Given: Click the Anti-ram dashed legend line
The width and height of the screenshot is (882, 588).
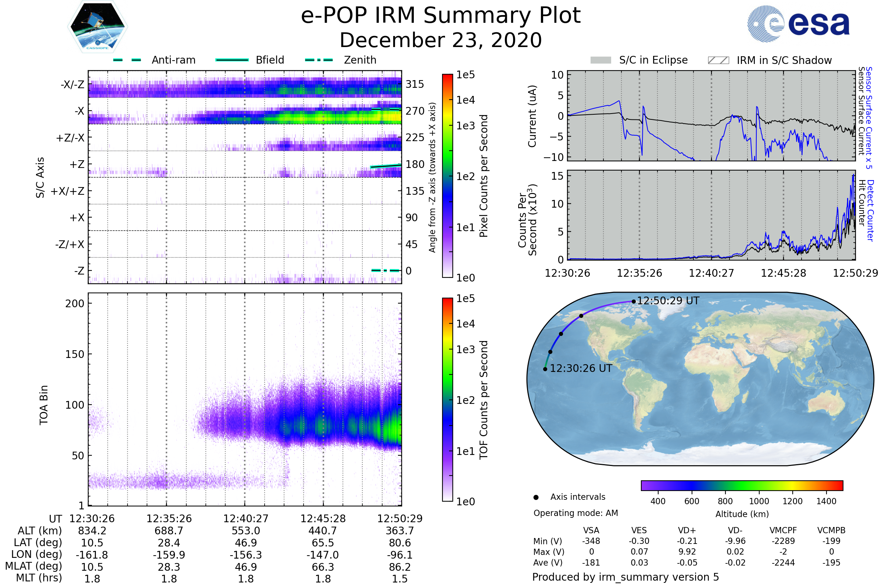Looking at the screenshot, I should click(127, 60).
